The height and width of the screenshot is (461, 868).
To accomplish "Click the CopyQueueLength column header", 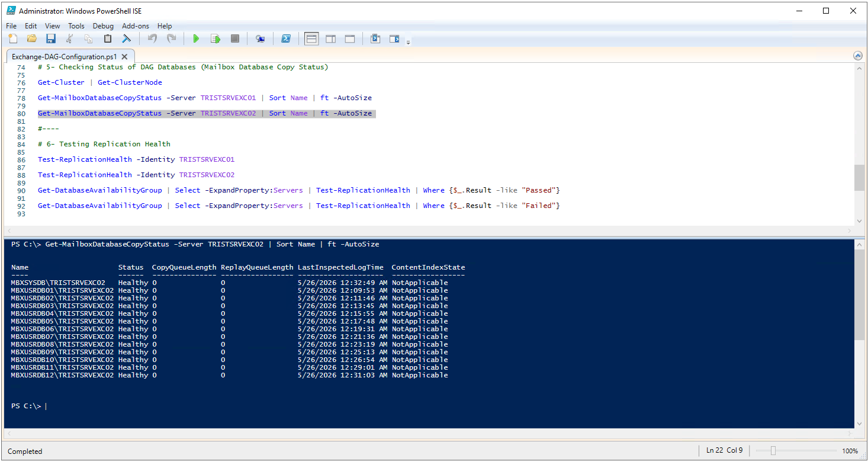I will (184, 267).
